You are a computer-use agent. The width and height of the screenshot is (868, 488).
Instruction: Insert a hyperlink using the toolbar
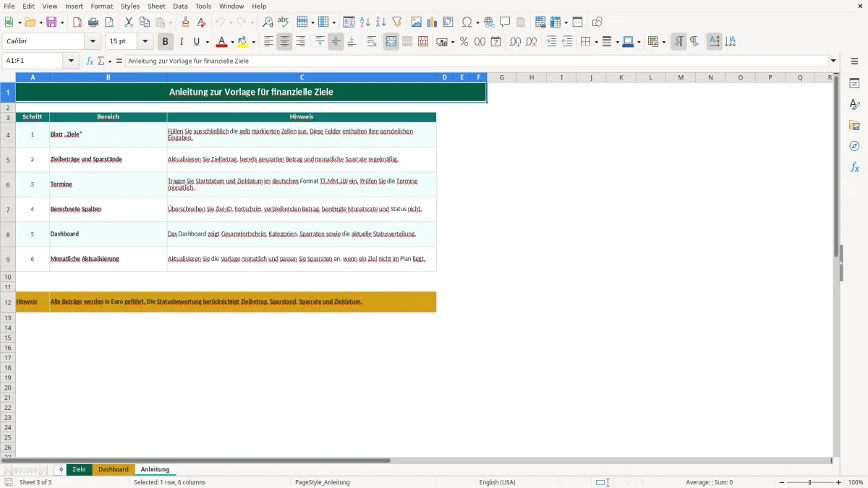(x=490, y=22)
